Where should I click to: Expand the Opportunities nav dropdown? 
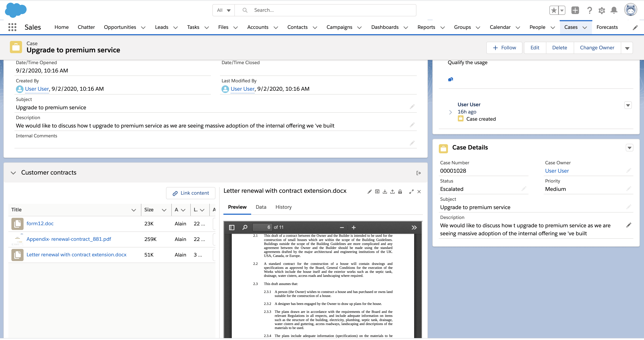pyautogui.click(x=143, y=28)
